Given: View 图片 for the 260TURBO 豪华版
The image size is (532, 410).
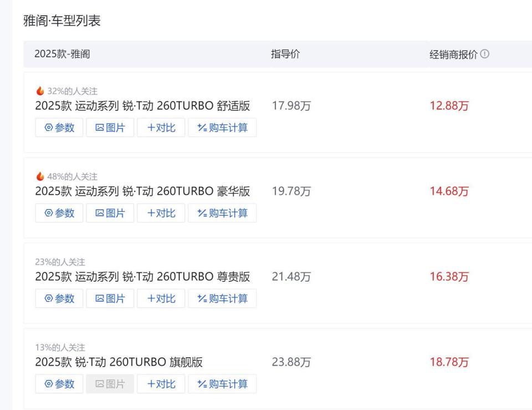Looking at the screenshot, I should point(110,214).
